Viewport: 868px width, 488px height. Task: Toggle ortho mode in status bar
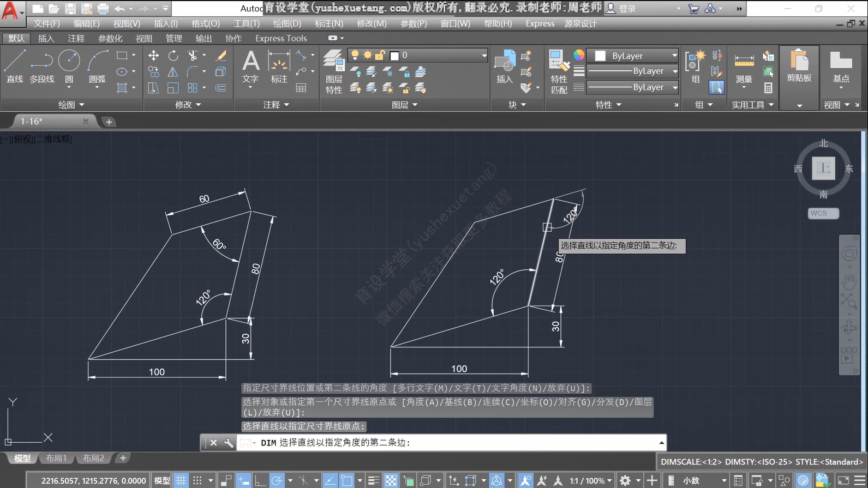260,480
